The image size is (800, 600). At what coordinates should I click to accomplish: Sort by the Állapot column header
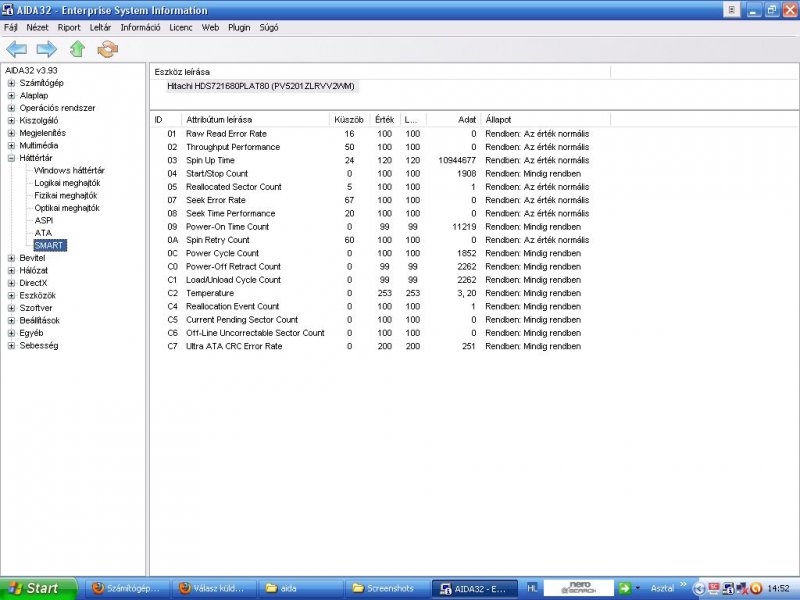tap(545, 119)
